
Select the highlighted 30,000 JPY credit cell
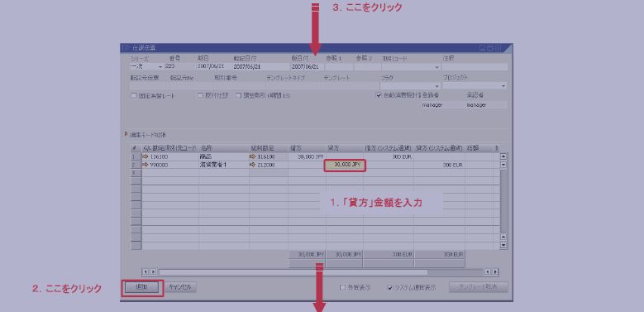tap(344, 165)
